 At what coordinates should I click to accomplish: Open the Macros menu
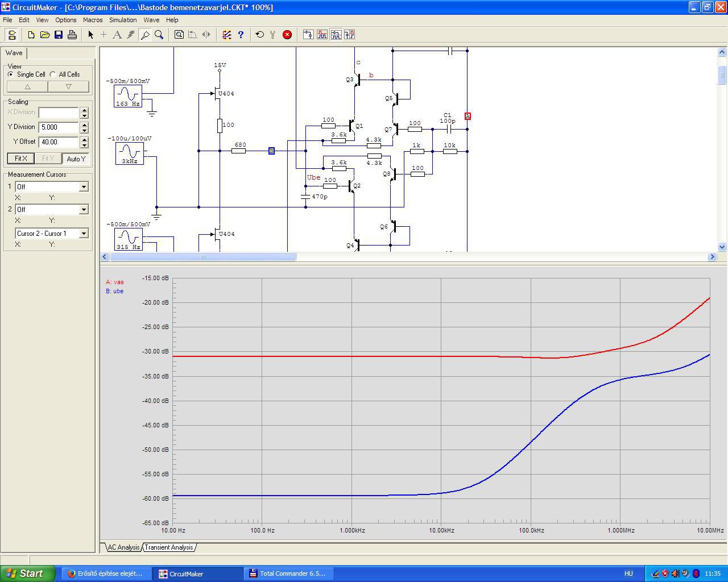point(93,20)
